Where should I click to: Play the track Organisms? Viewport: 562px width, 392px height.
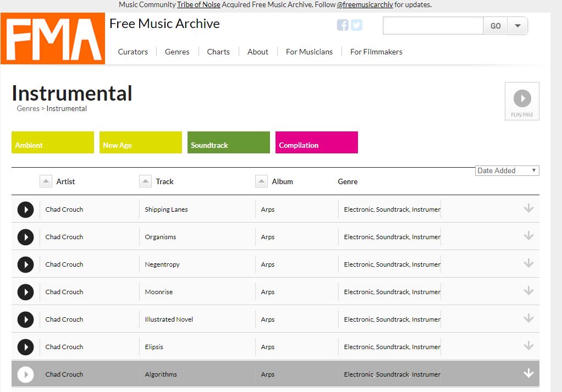[25, 237]
